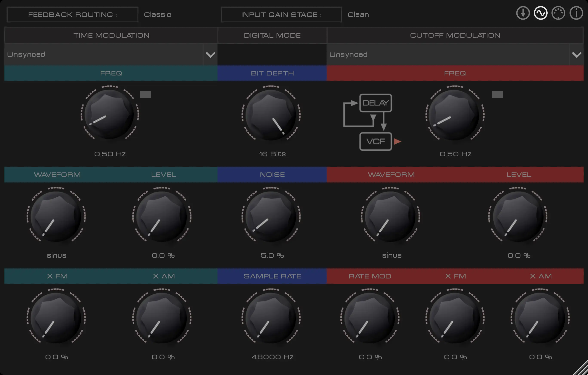Screen dimensions: 588x375
Task: Click the Classic feedback routing value
Action: [158, 15]
